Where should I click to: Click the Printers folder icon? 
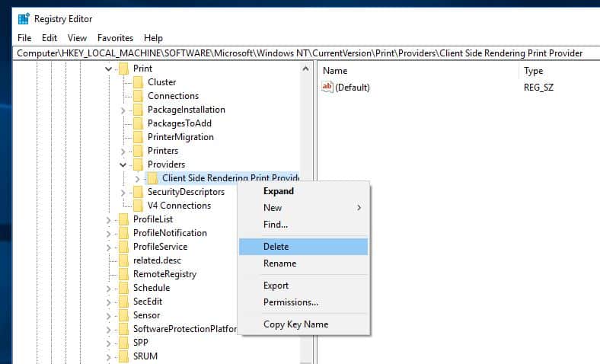[x=138, y=151]
